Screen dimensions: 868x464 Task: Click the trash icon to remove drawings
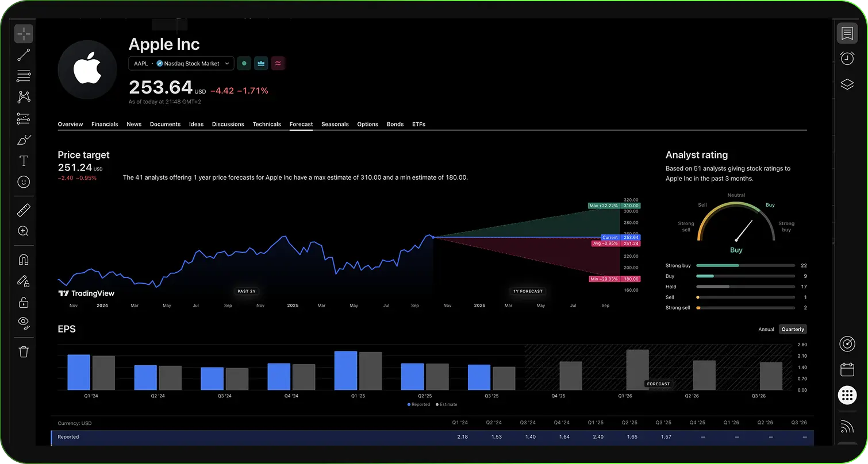[x=24, y=351]
